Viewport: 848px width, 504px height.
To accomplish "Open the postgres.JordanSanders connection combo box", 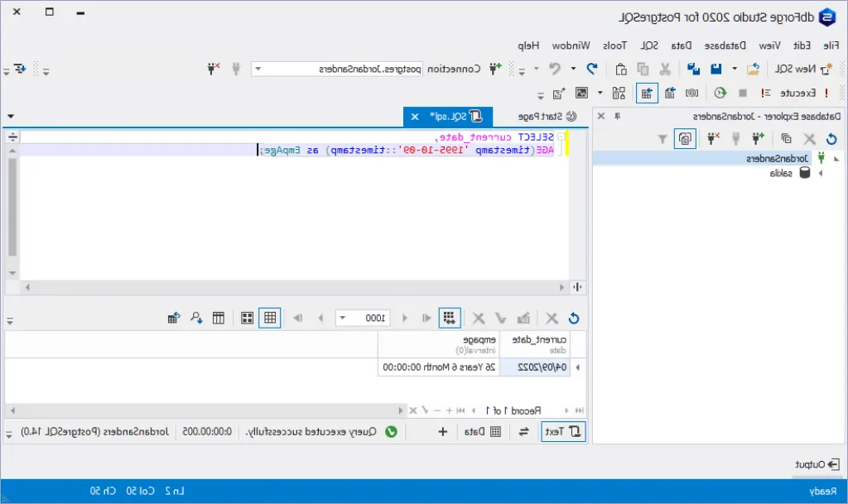I will click(337, 70).
